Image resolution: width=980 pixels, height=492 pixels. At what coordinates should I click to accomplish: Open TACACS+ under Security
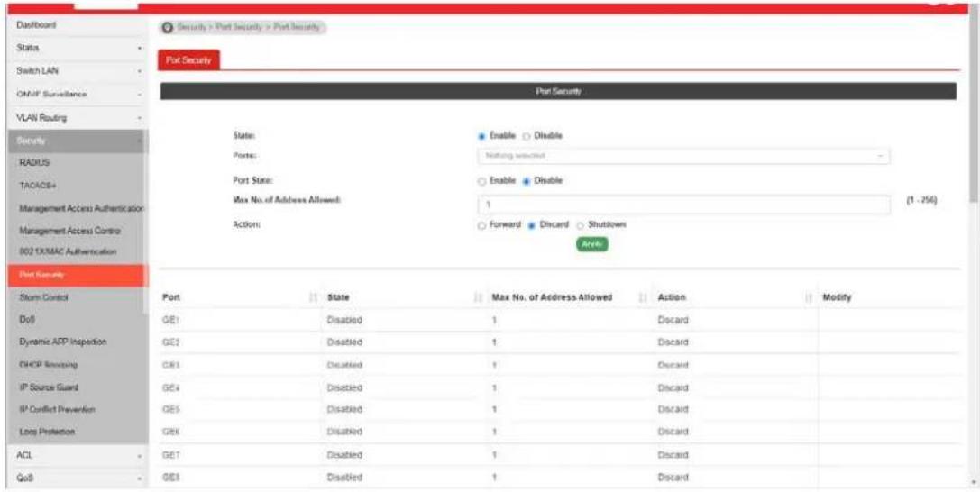(x=36, y=186)
